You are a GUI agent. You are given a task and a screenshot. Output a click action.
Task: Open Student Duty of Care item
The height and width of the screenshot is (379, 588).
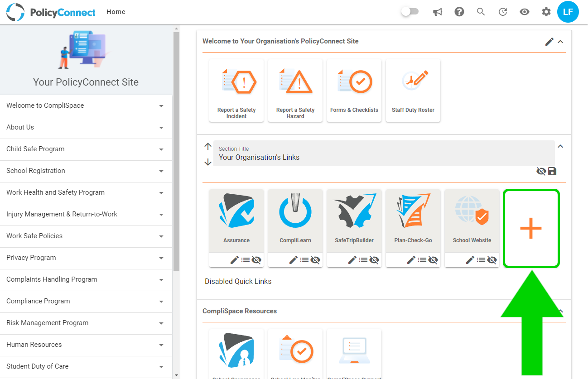tap(86, 366)
